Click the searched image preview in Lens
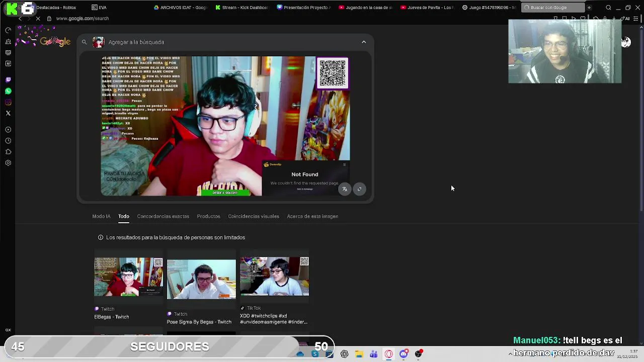 coord(225,126)
